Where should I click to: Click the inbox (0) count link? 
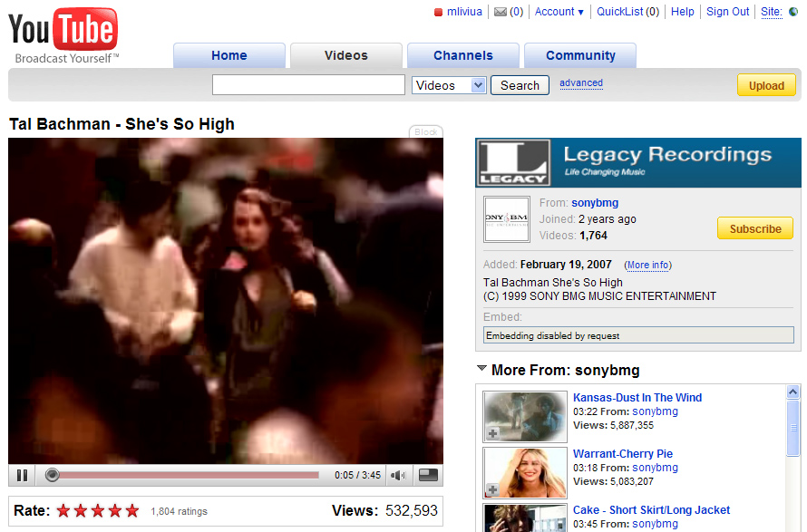click(x=516, y=12)
